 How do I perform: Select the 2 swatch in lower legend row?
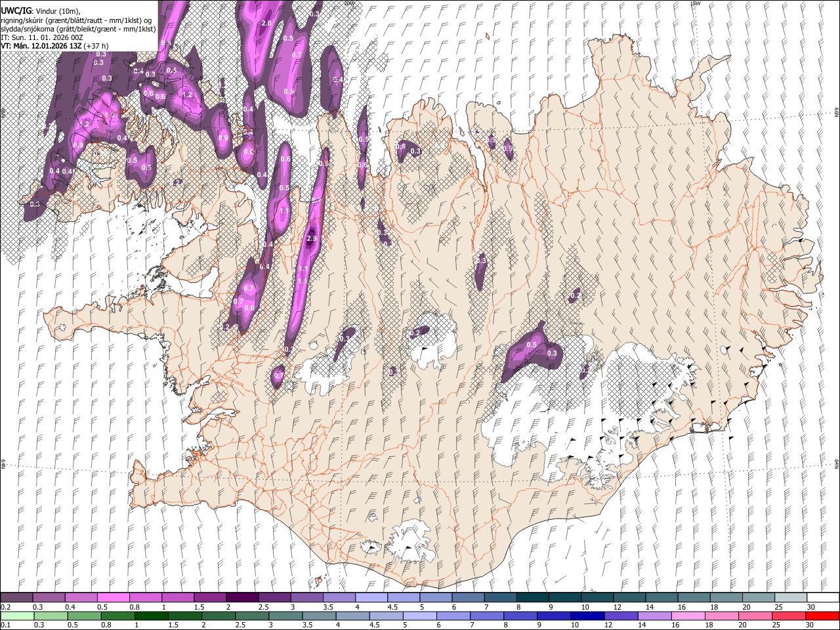[x=218, y=616]
